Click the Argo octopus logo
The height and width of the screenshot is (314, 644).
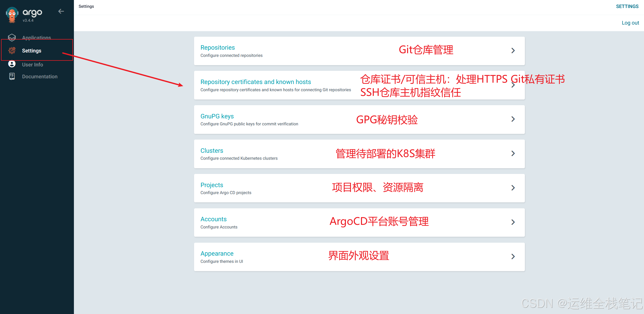coord(12,15)
